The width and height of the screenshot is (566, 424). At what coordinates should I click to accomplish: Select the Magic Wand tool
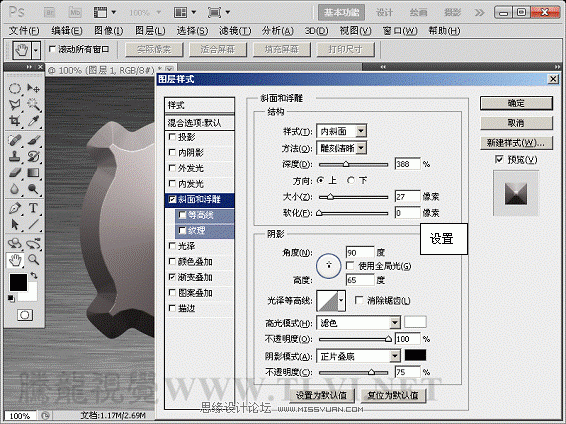33,105
